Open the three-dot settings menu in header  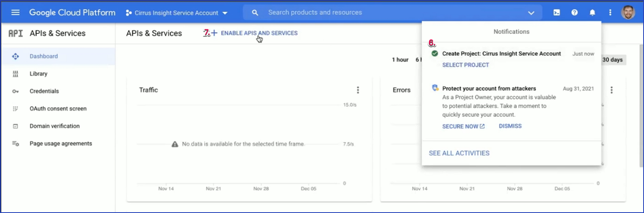(x=610, y=12)
